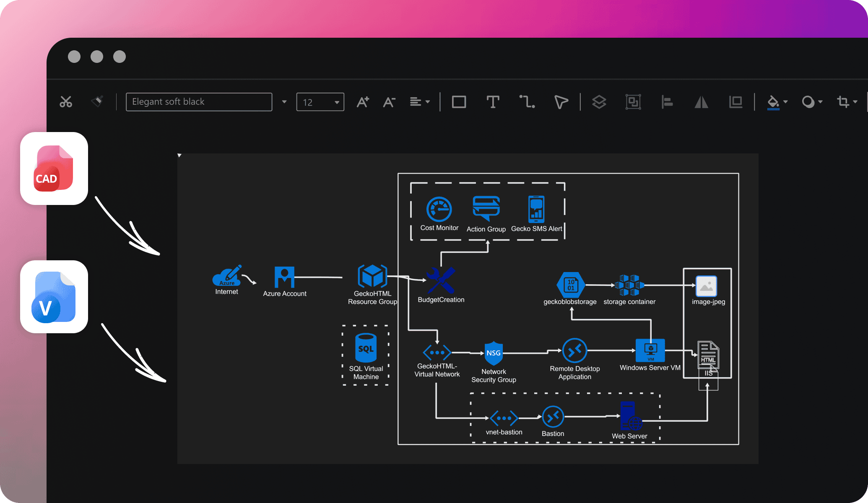Select the Text tool

(x=493, y=102)
